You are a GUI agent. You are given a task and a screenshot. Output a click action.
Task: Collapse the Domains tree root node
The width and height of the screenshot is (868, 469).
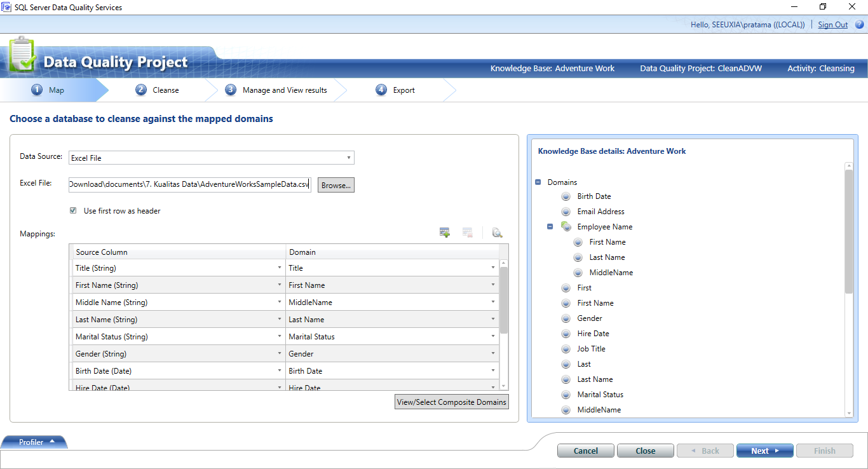point(538,182)
